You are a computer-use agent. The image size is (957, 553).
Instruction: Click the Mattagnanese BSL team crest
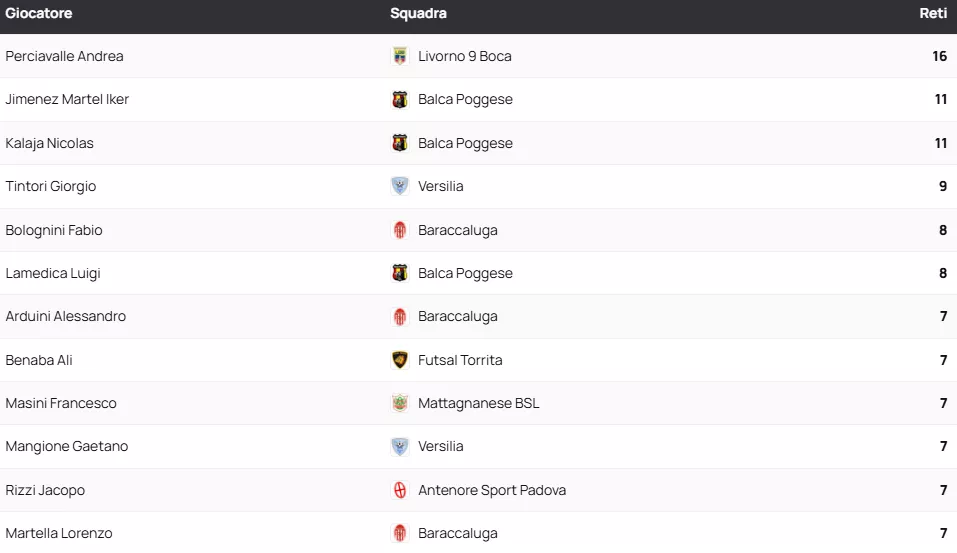[400, 404]
